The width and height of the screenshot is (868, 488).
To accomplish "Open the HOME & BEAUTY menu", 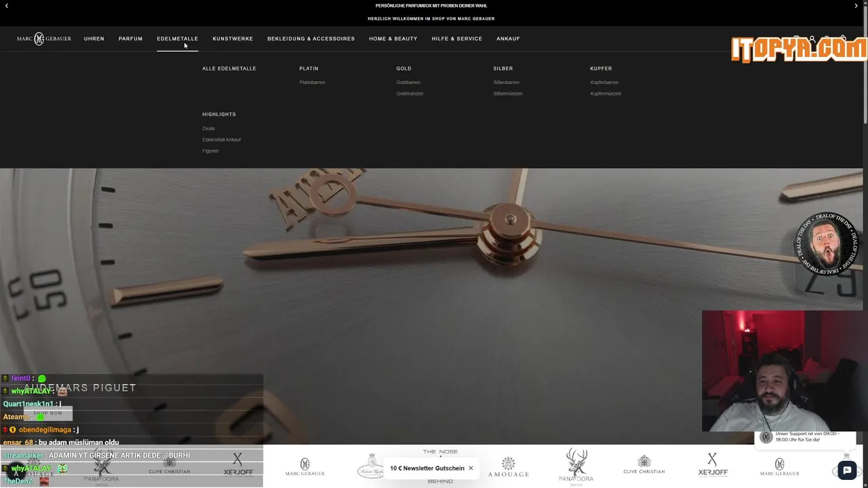I will pyautogui.click(x=393, y=39).
